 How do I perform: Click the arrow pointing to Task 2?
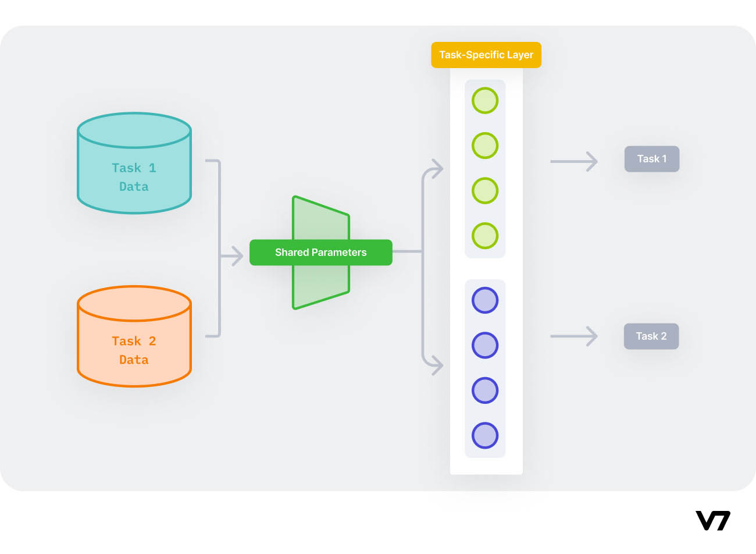574,336
